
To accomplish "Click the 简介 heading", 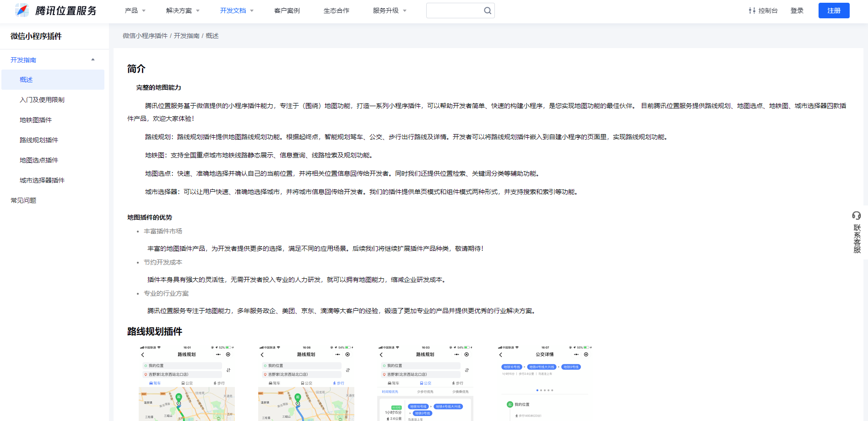I will (136, 69).
